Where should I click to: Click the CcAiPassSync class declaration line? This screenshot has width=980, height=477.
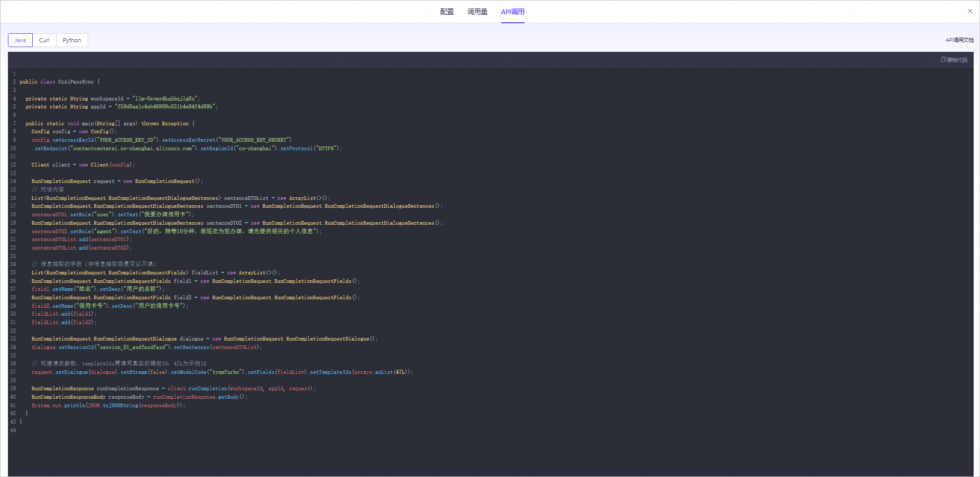(60, 82)
